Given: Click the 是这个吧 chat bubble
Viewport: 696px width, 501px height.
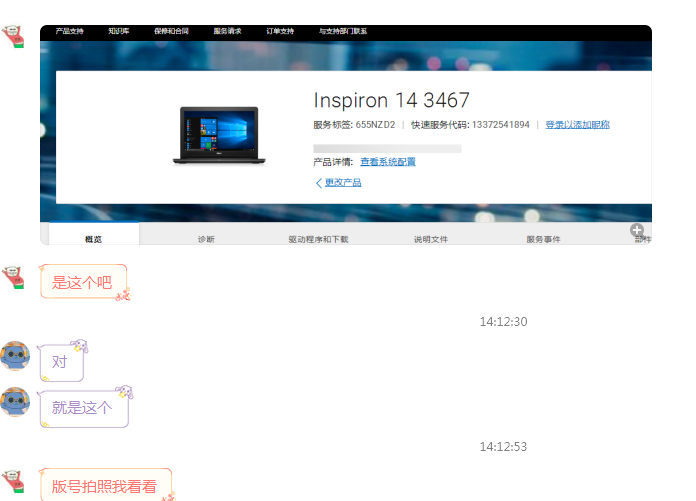Looking at the screenshot, I should 82,283.
